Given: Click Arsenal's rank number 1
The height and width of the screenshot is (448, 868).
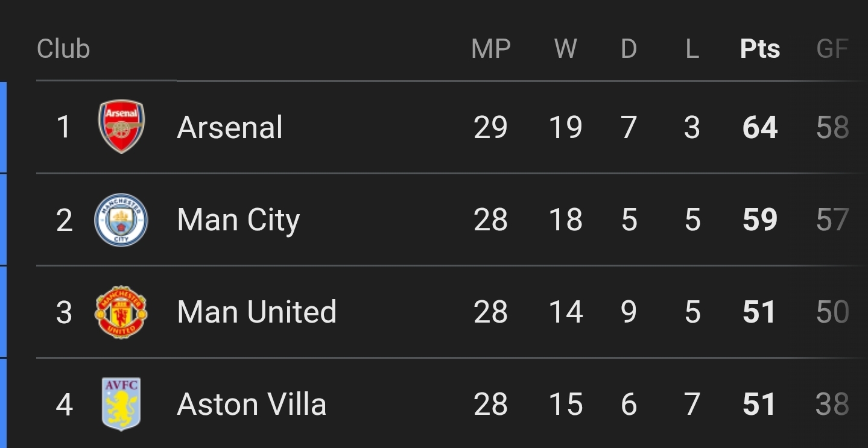Looking at the screenshot, I should click(x=63, y=127).
